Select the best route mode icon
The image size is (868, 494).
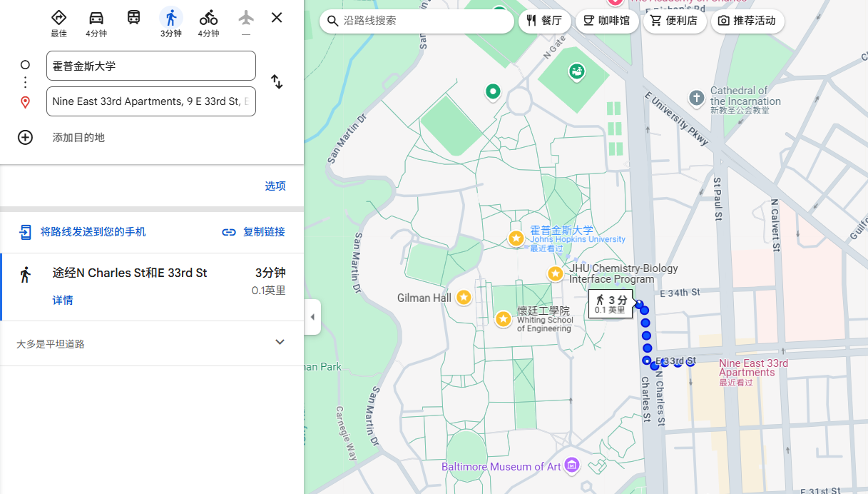58,19
